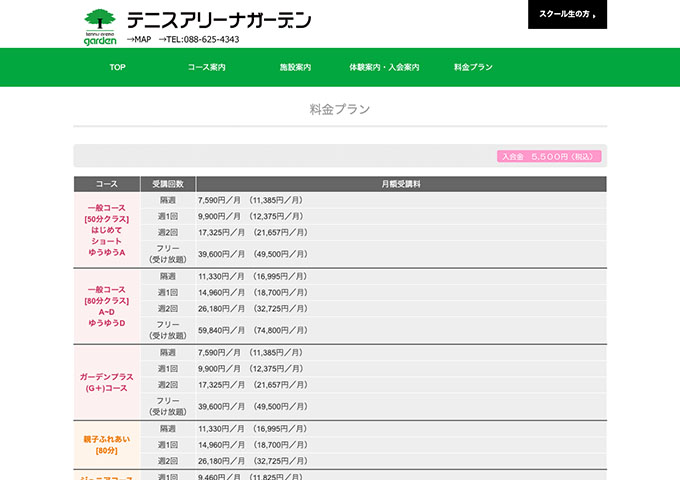Select the 親子ふれあい [80分] course cell

[x=107, y=444]
